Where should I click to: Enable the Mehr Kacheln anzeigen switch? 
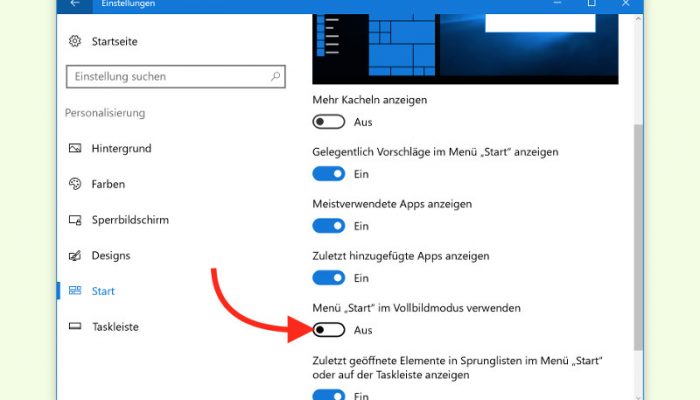pos(329,122)
